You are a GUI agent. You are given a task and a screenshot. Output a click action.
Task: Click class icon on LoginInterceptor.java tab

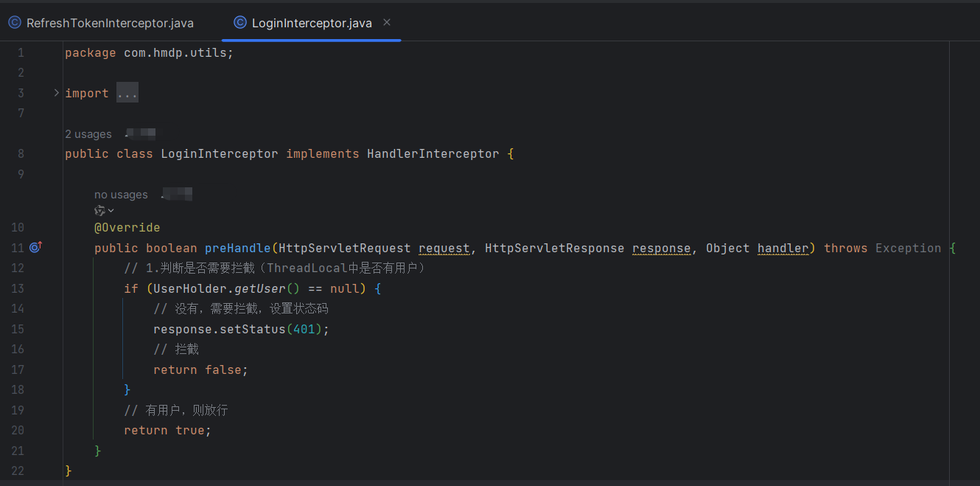click(x=239, y=23)
